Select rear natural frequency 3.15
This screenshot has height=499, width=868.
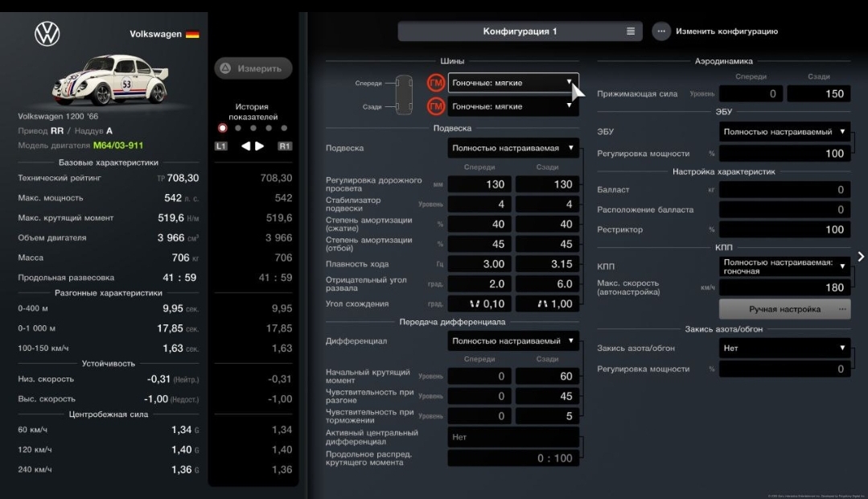point(548,264)
